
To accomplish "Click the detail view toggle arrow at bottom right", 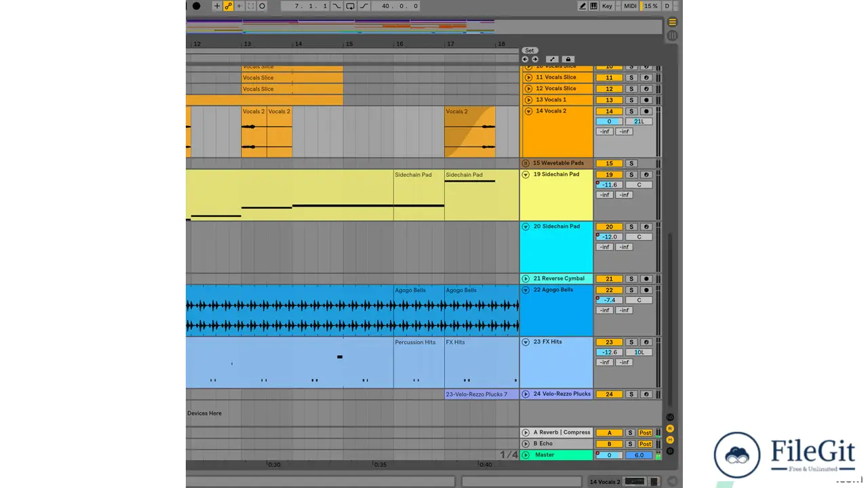I will point(673,481).
